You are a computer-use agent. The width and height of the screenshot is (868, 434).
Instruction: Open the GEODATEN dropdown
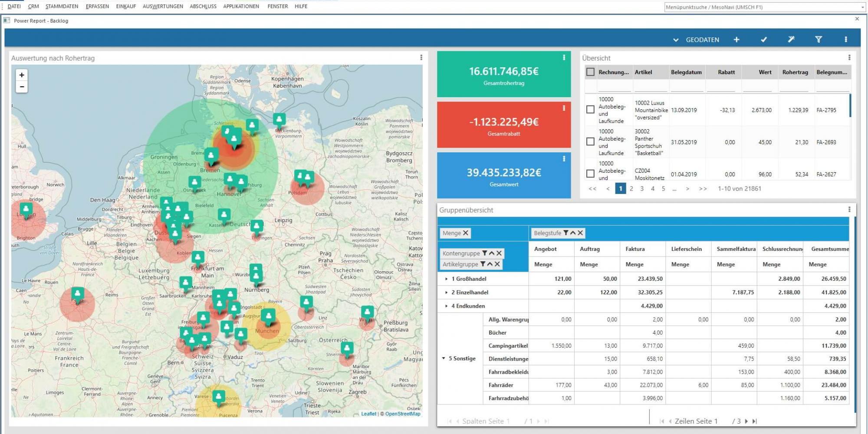pos(697,39)
